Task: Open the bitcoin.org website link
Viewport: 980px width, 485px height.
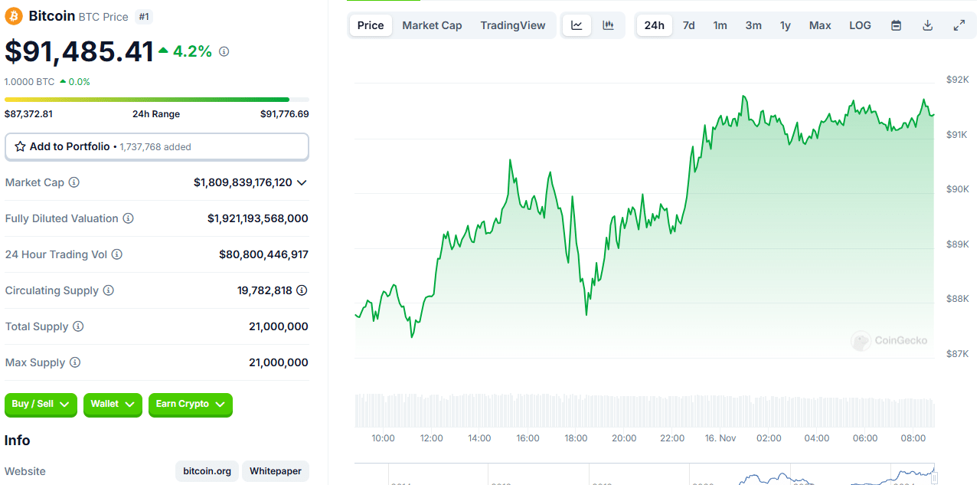Action: [x=207, y=471]
